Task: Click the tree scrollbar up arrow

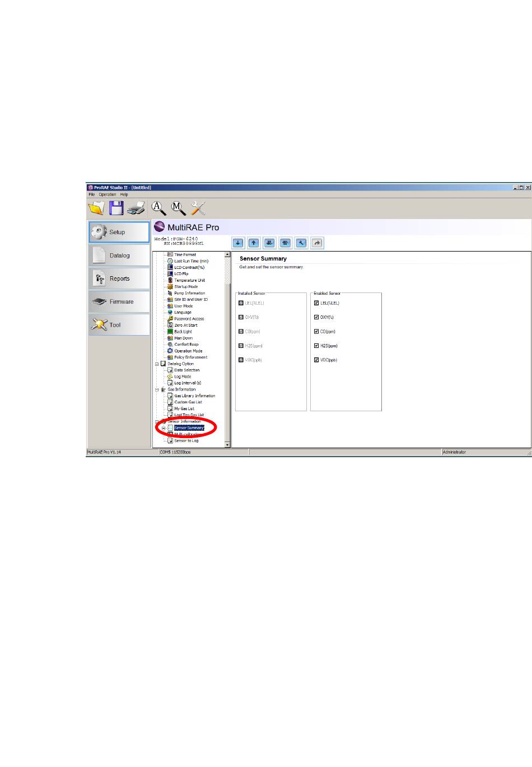Action: (227, 254)
